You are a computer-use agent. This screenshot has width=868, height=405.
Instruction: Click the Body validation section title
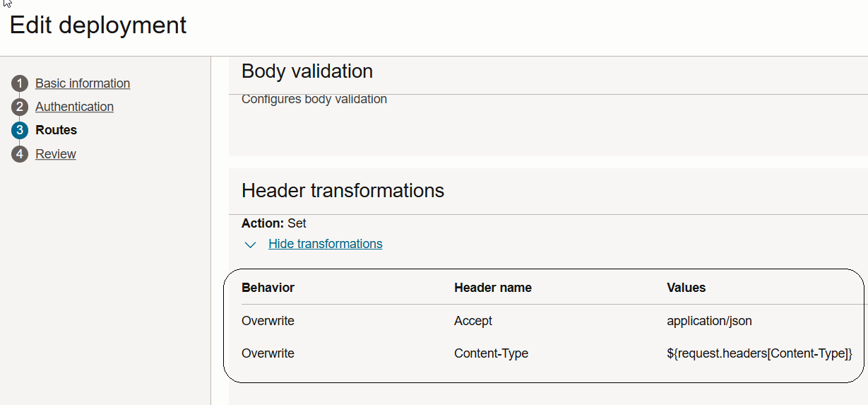[307, 71]
